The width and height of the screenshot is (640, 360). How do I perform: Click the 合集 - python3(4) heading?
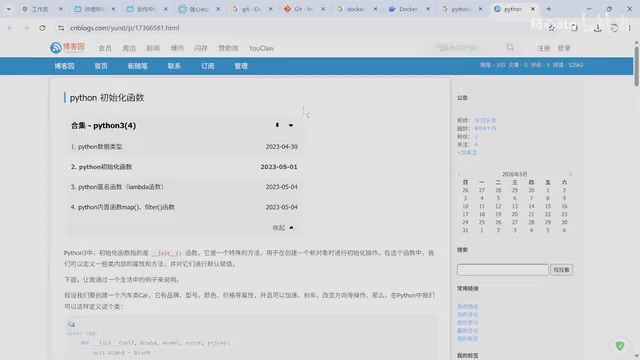point(103,126)
